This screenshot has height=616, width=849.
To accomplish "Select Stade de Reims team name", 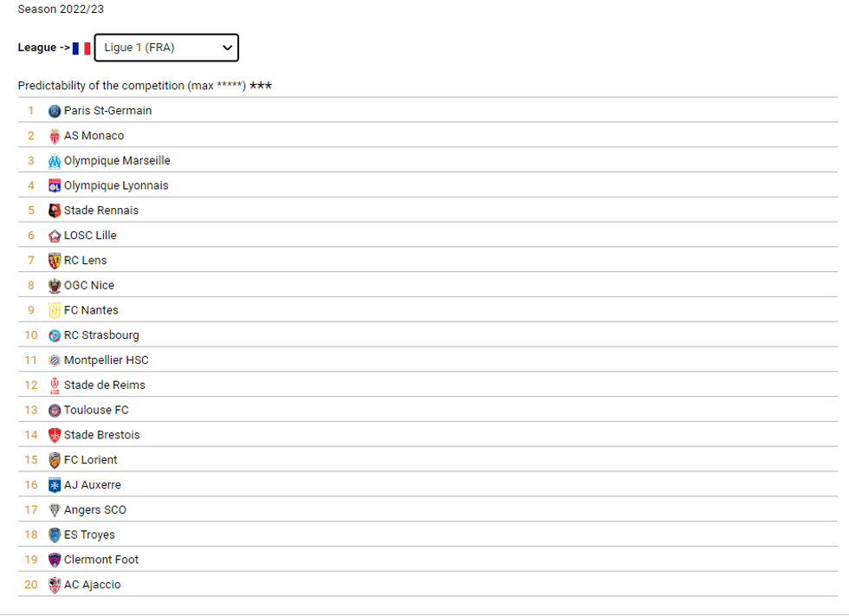I will click(105, 386).
